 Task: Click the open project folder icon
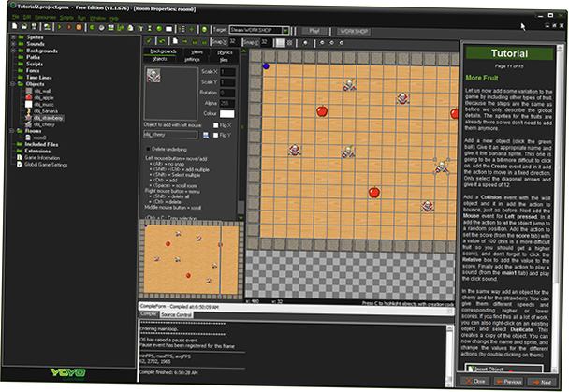24,26
